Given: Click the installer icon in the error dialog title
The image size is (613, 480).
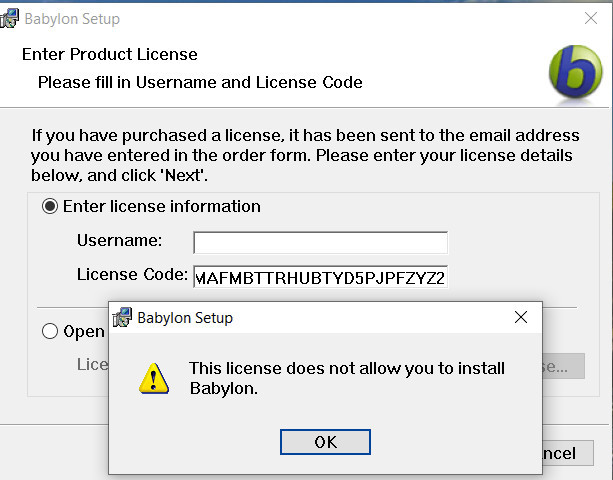Looking at the screenshot, I should coord(123,318).
